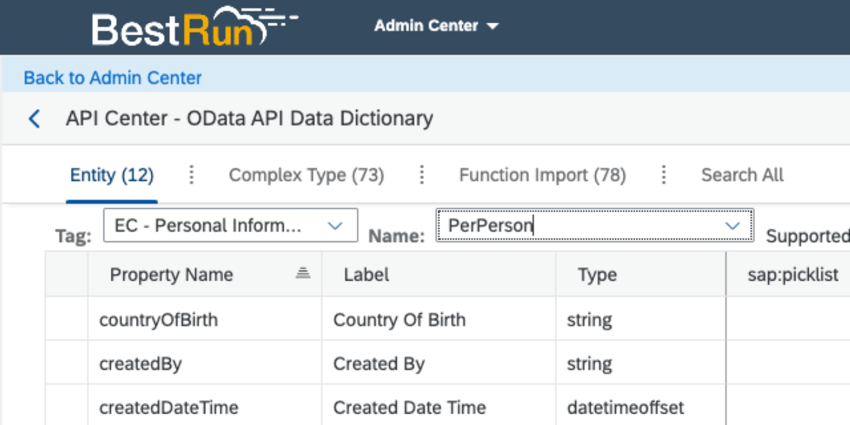Open the Admin Center dropdown menu
Image resolution: width=850 pixels, height=425 pixels.
pos(436,26)
